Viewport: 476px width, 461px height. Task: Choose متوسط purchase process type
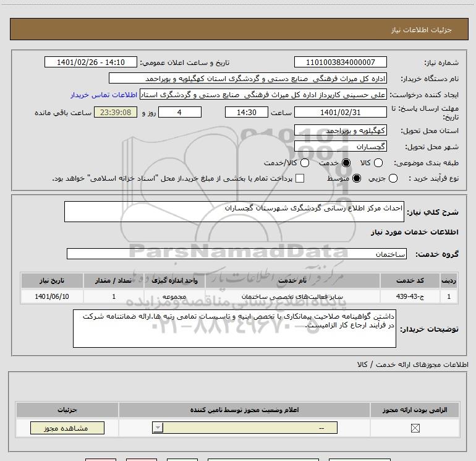coord(357,178)
